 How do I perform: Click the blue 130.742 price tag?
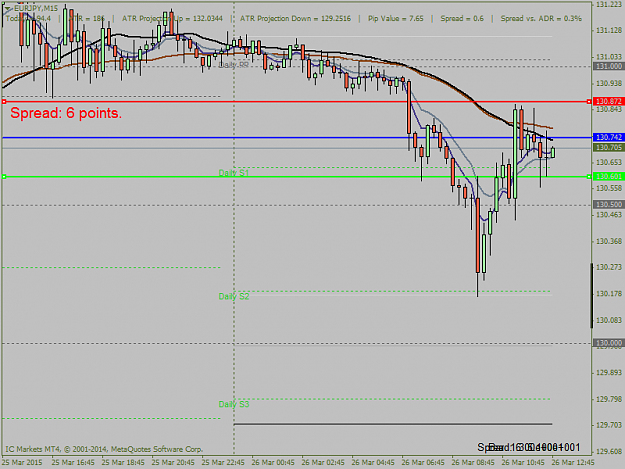(x=608, y=137)
